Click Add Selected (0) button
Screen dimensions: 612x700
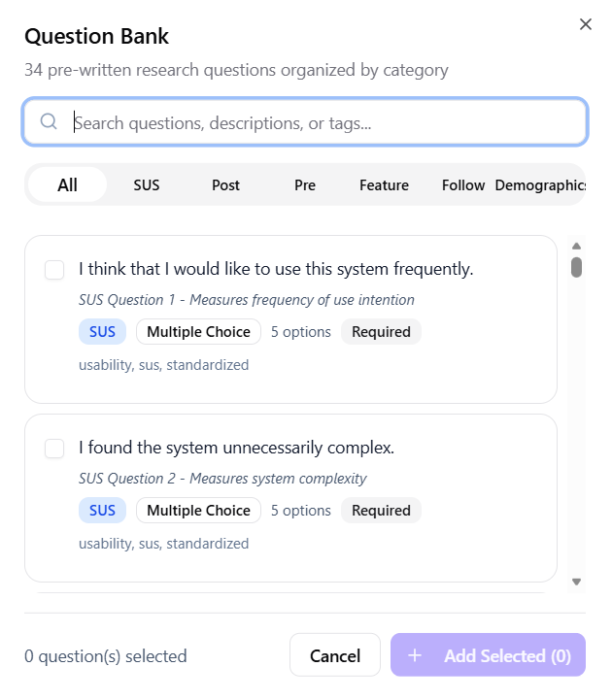click(488, 656)
